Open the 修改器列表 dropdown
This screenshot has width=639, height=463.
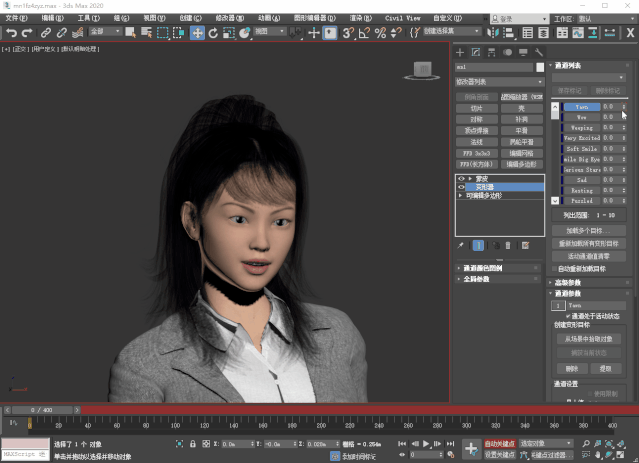coord(499,82)
